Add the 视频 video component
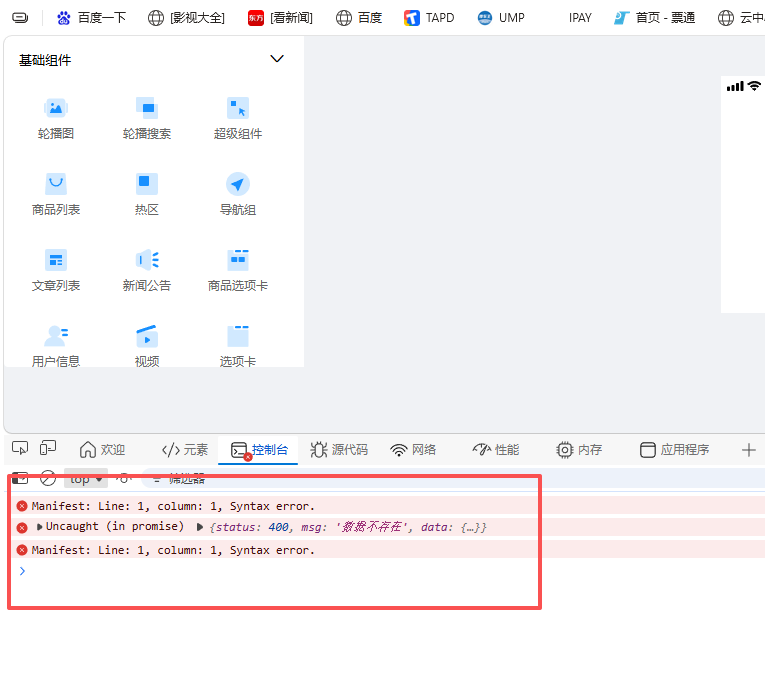The image size is (765, 692). (x=147, y=346)
